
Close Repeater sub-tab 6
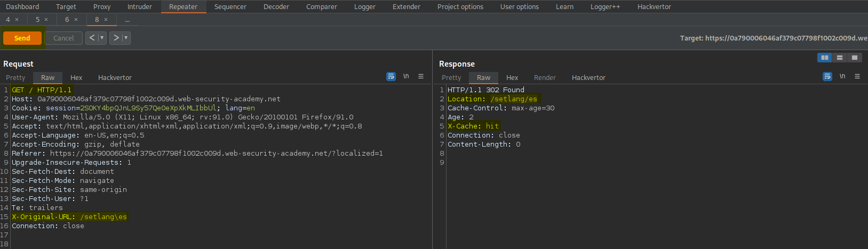[x=76, y=20]
